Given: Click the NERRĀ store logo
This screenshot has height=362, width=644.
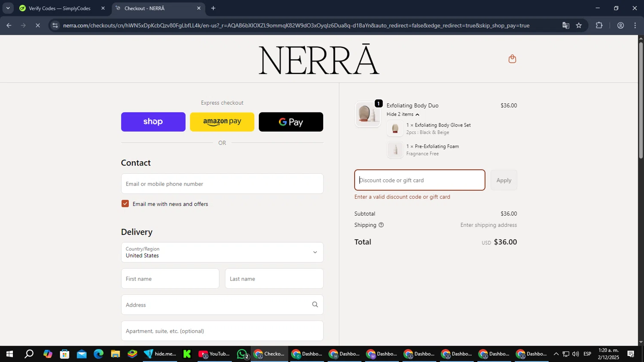Looking at the screenshot, I should pyautogui.click(x=319, y=59).
